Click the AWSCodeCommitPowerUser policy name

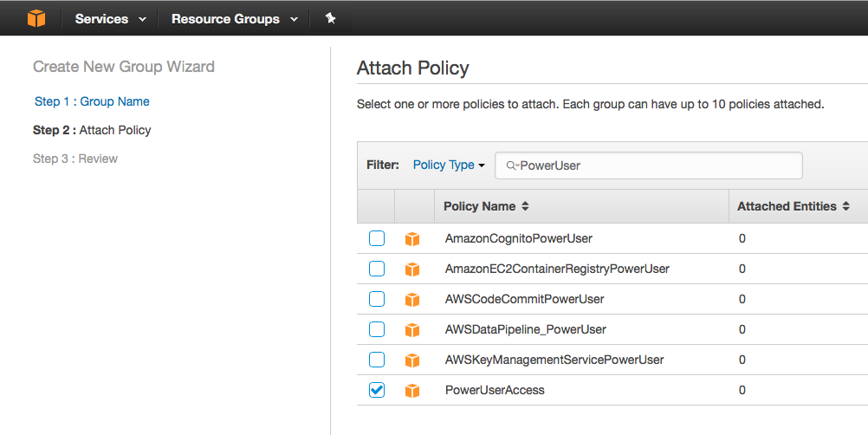[524, 300]
